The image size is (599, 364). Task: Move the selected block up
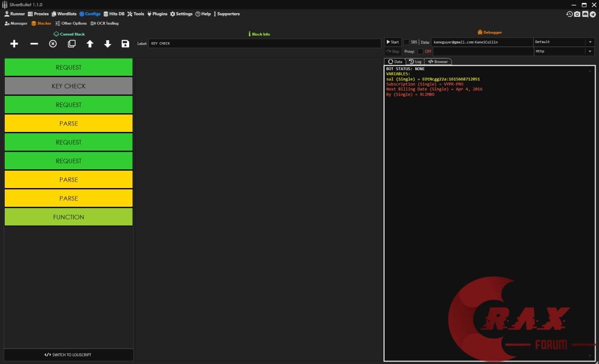[x=90, y=44]
